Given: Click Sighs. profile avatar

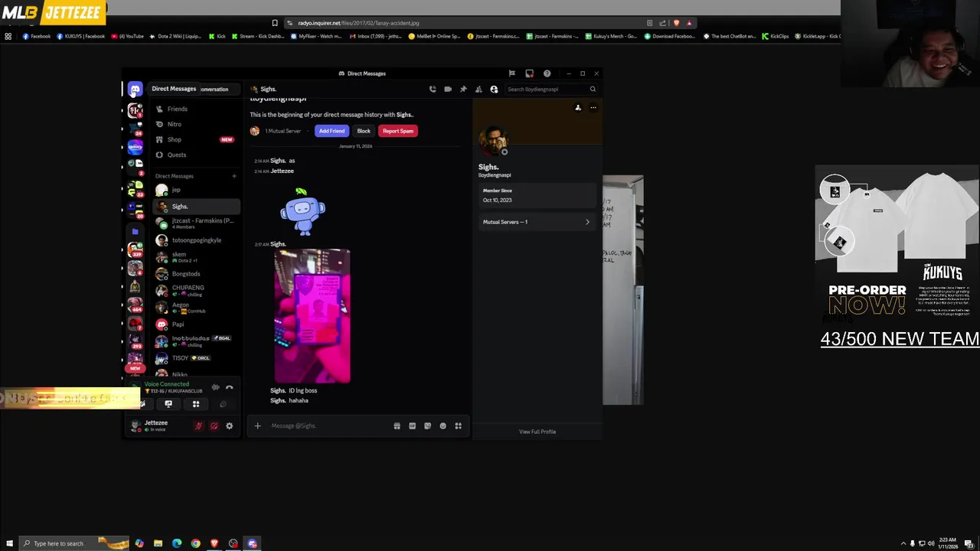Looking at the screenshot, I should (x=493, y=142).
